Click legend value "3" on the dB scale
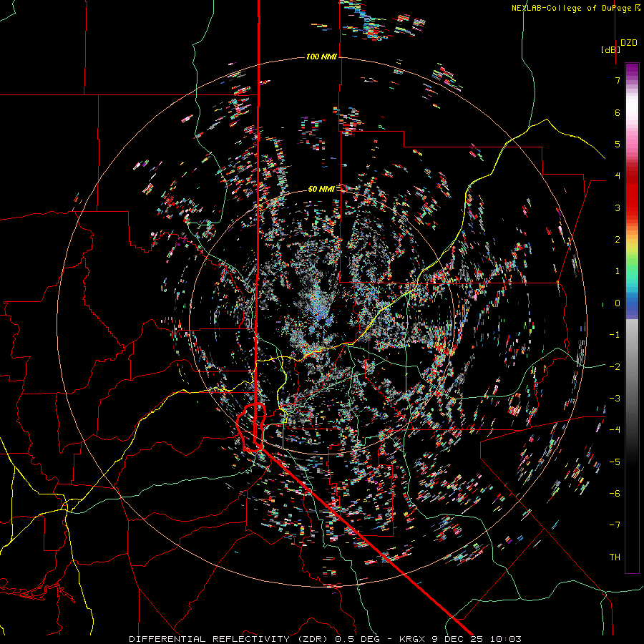 tap(618, 208)
